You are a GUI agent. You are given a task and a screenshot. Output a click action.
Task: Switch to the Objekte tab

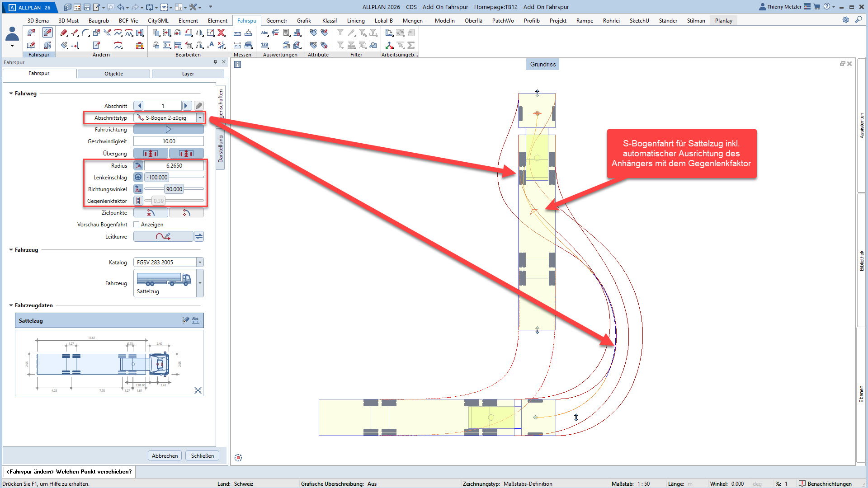coord(113,74)
